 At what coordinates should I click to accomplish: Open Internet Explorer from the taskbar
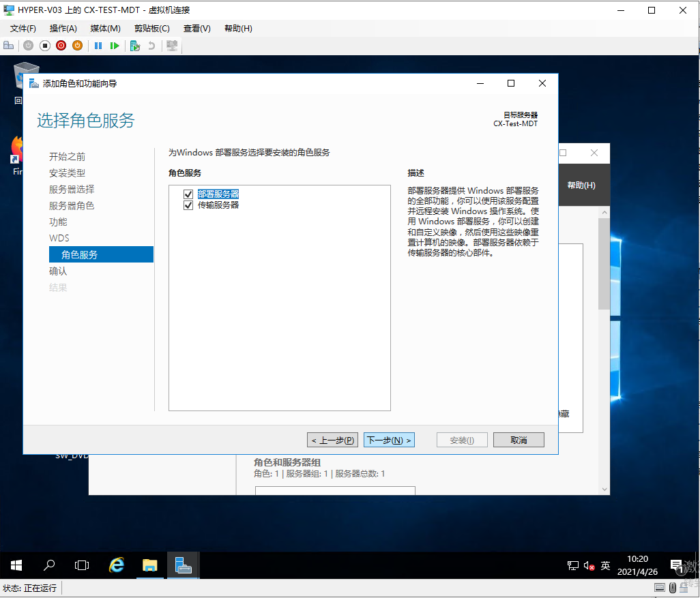coord(116,565)
